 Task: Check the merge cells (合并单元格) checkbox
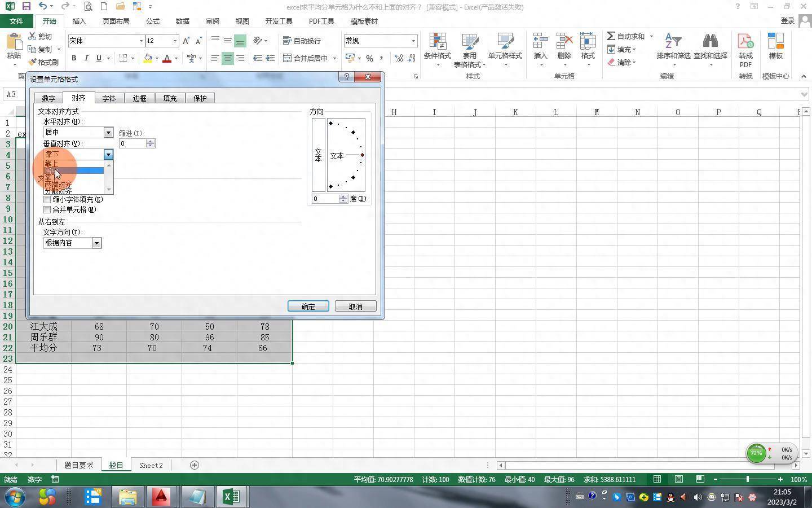pos(47,209)
